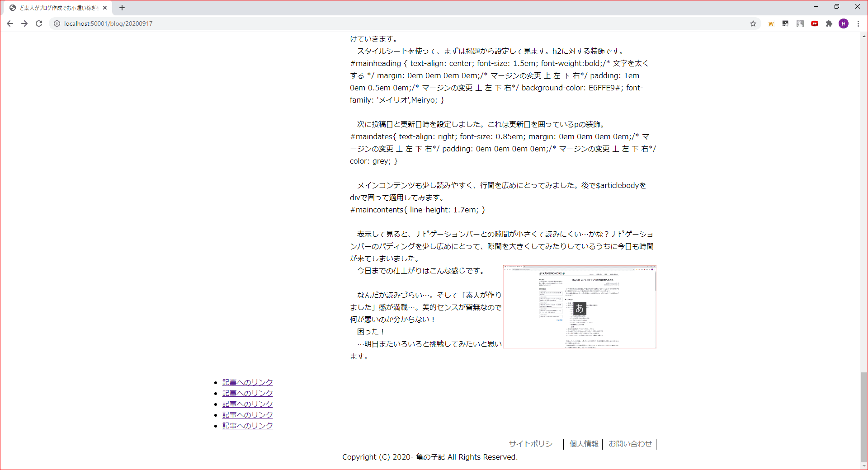Enlarge the embedded blog screenshot image
This screenshot has width=868, height=470.
579,306
